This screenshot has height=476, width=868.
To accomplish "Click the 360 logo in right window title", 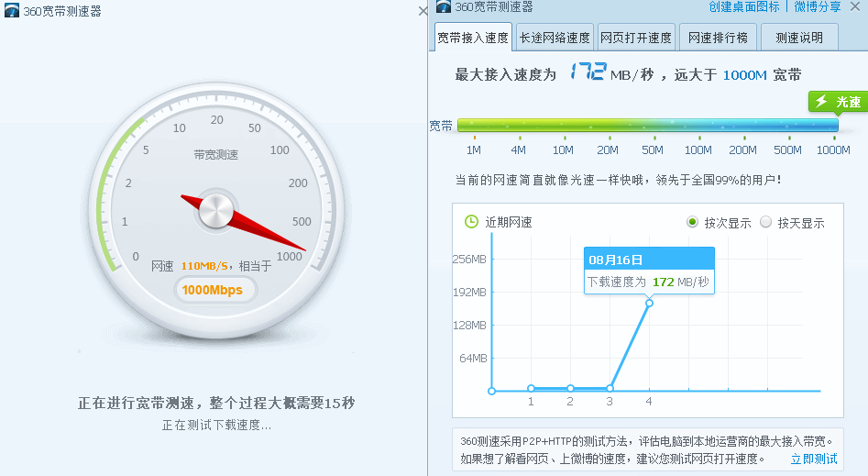I will tap(444, 6).
